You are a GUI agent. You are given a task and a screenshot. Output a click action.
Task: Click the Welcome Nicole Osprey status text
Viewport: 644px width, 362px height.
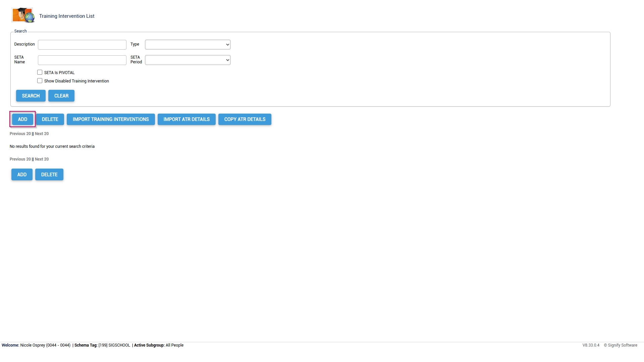tap(36, 345)
